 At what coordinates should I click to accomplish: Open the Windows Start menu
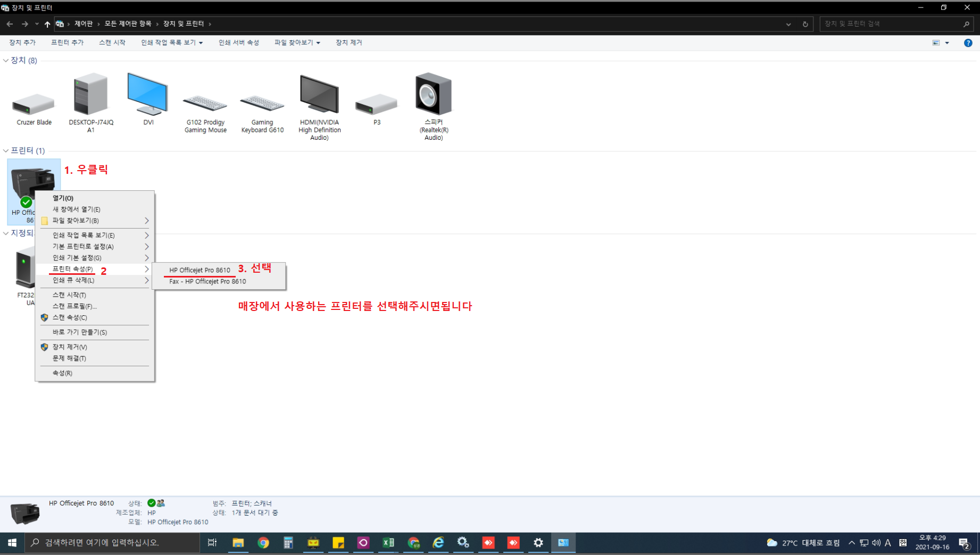pyautogui.click(x=12, y=543)
